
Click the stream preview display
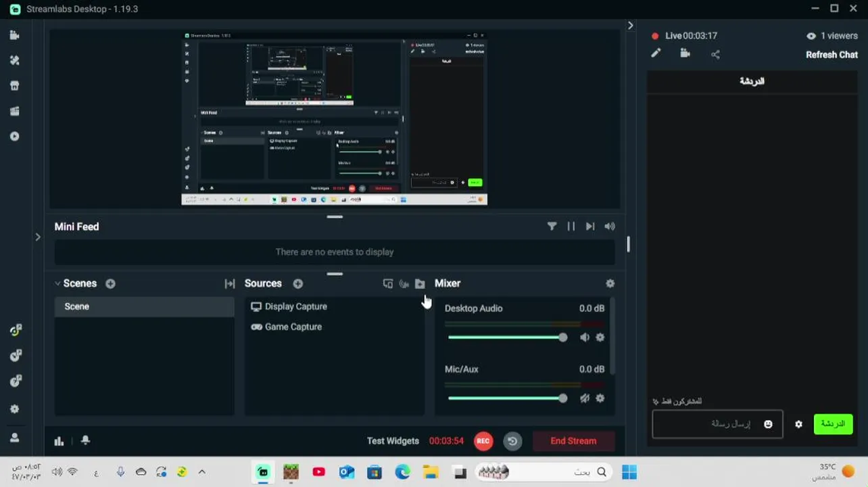point(335,118)
